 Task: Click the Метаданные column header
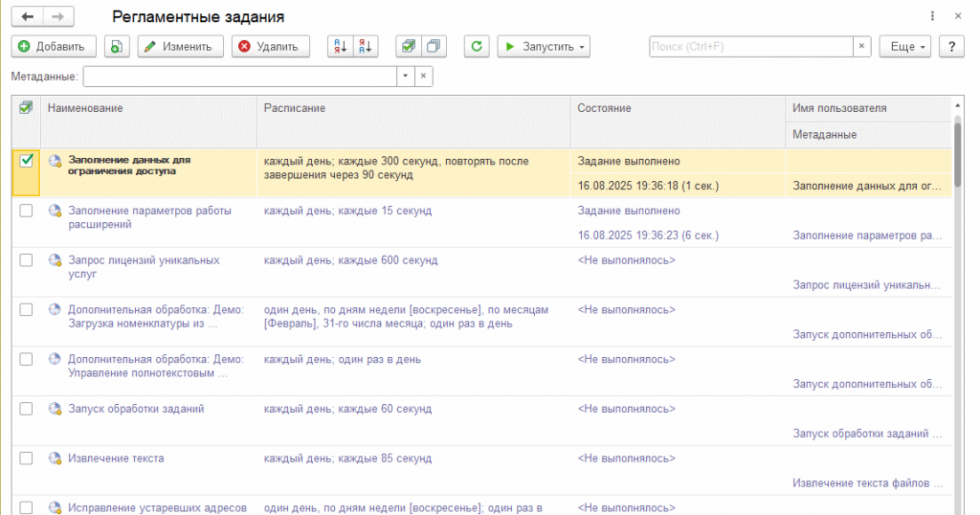coord(868,134)
